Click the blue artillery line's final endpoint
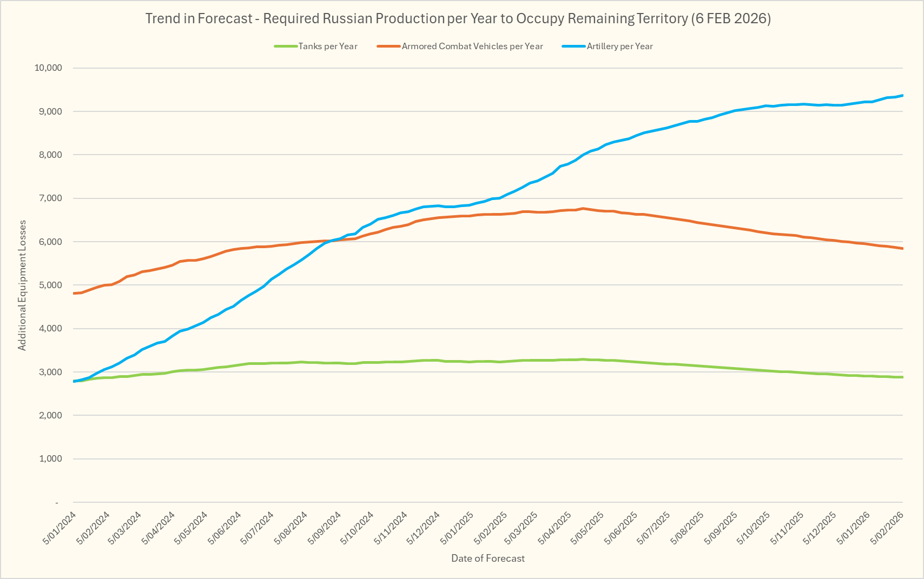 click(902, 96)
